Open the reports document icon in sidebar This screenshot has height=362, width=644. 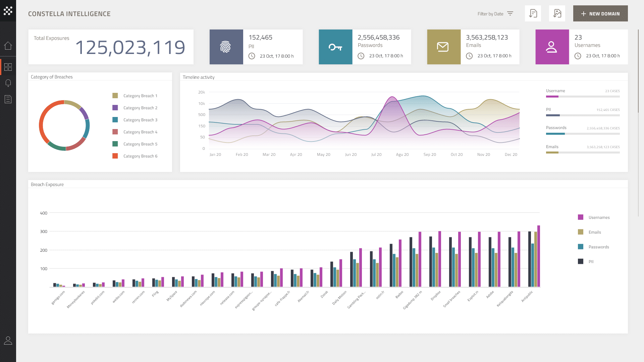point(8,99)
